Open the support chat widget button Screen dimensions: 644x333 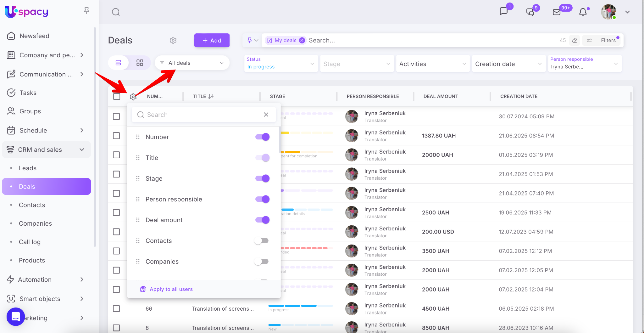16,316
